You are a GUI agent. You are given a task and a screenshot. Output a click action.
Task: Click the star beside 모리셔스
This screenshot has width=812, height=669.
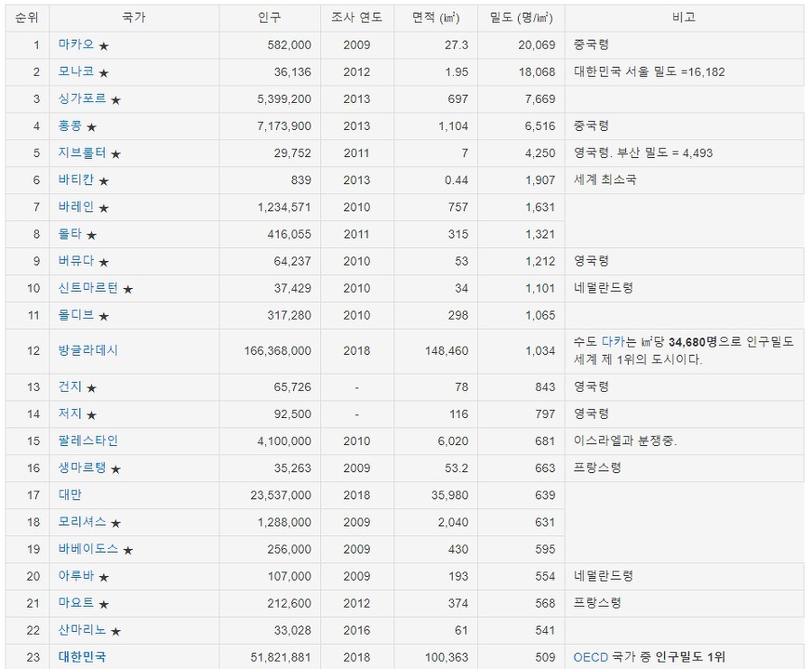point(115,524)
